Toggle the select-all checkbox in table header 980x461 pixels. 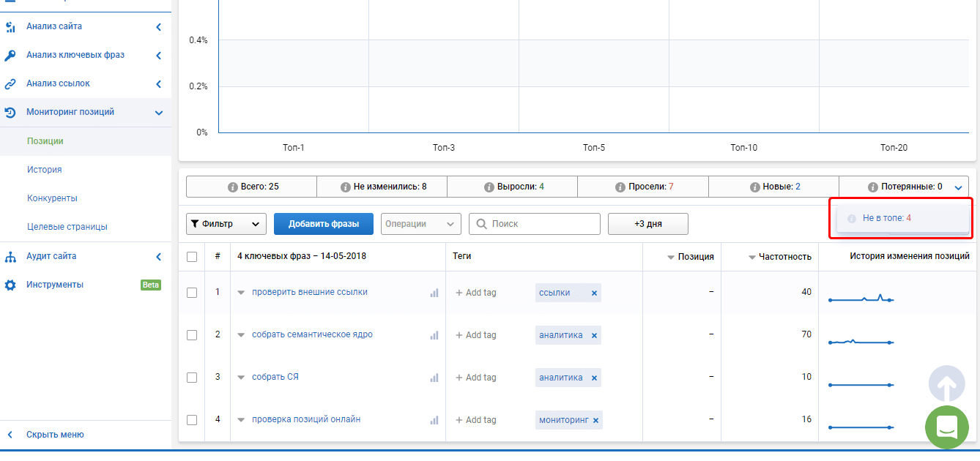[192, 257]
